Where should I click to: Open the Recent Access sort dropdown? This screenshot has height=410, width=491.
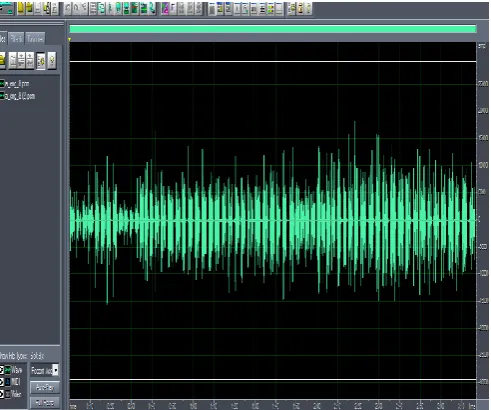pos(45,370)
